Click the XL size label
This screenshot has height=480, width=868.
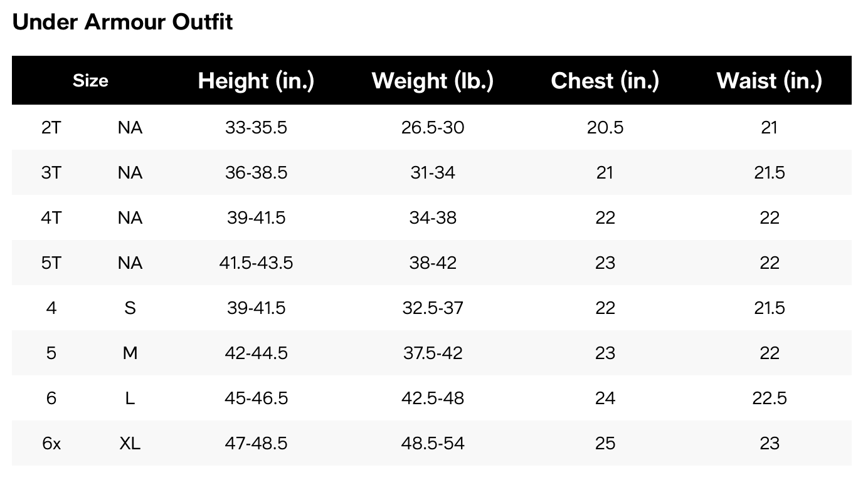[130, 443]
